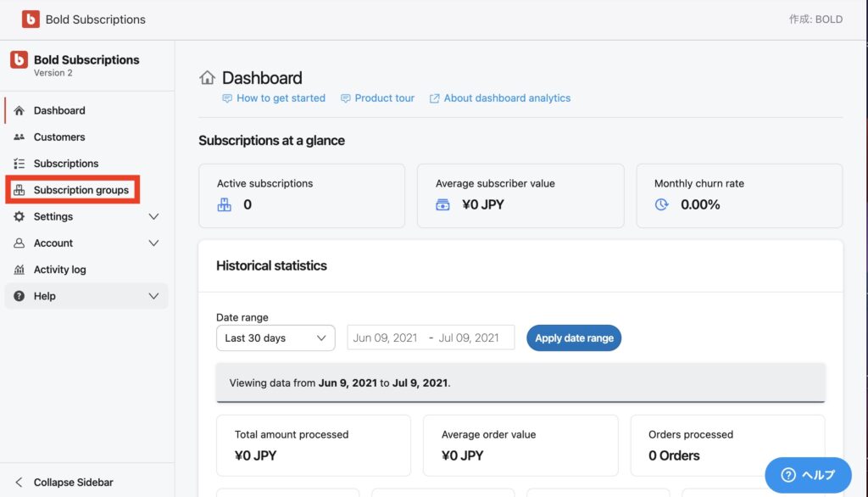The width and height of the screenshot is (868, 497).
Task: Click the Dashboard page heading
Action: point(262,77)
